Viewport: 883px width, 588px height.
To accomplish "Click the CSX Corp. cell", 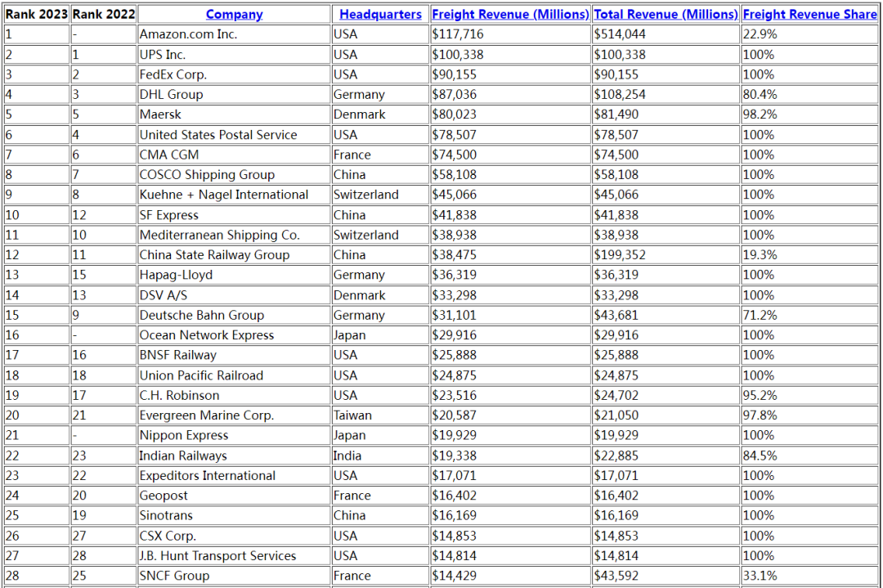I will pos(235,536).
